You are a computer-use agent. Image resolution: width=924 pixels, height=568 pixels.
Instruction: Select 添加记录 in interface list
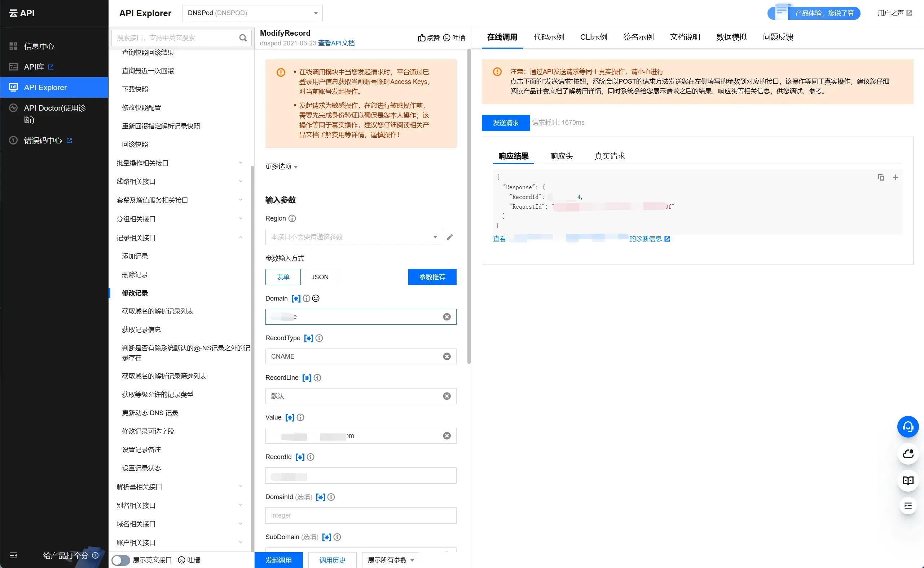coord(135,256)
